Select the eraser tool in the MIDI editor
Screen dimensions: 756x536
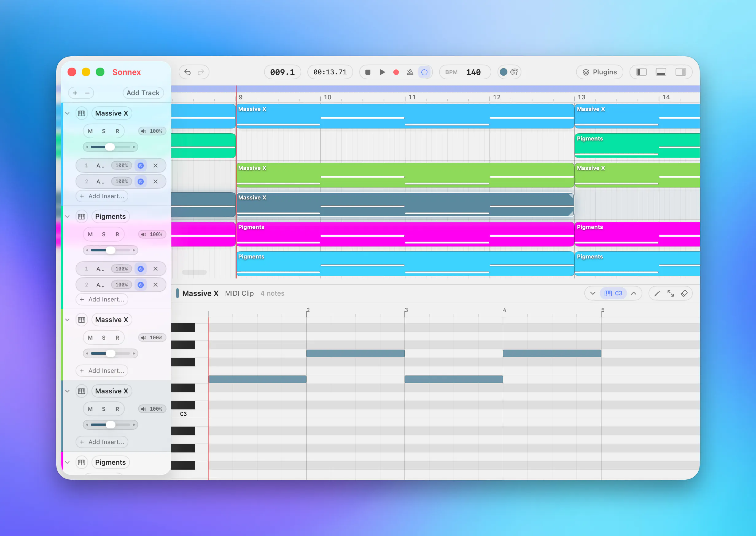tap(684, 294)
